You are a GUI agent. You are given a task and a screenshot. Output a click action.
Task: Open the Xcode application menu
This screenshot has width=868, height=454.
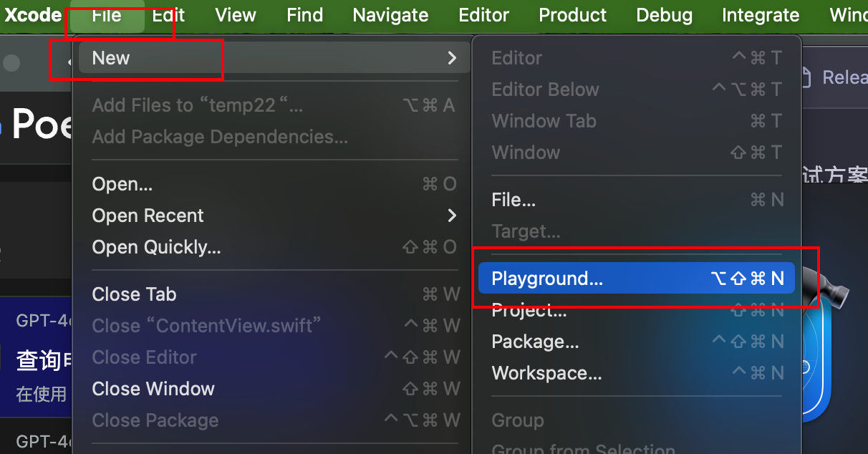tap(33, 15)
